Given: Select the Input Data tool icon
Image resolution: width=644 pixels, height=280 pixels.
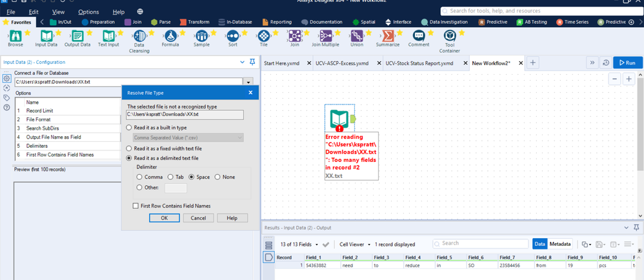Looking at the screenshot, I should coord(46,36).
